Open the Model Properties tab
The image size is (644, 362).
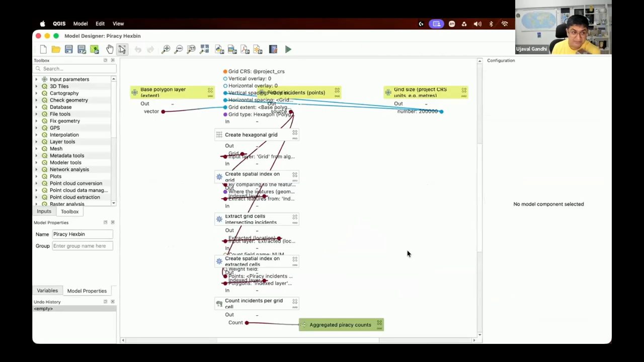87,291
